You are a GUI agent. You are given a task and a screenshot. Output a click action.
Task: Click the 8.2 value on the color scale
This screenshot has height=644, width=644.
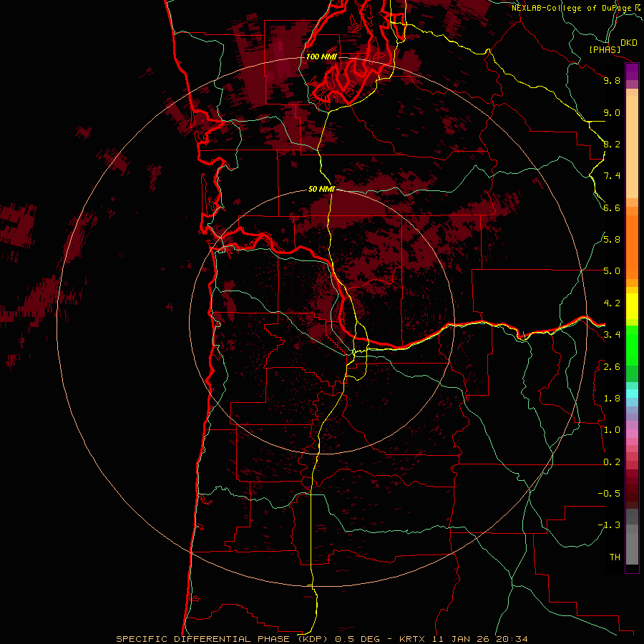(x=612, y=144)
